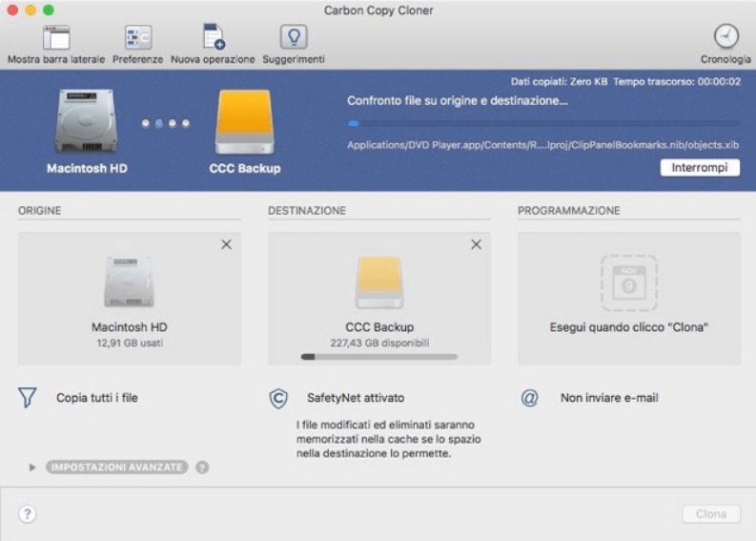Click the SafetyNet description paragraph
Screen dimensions: 756x541
tap(389, 439)
